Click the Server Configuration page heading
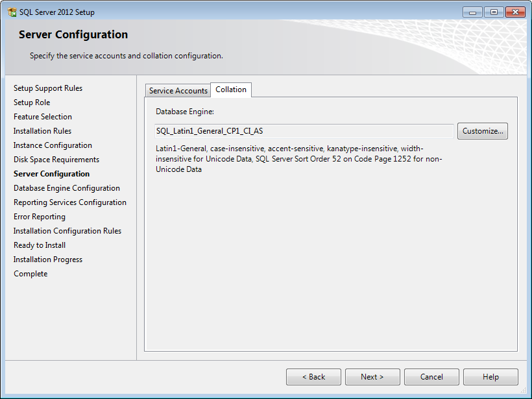This screenshot has width=532, height=399. (x=73, y=34)
